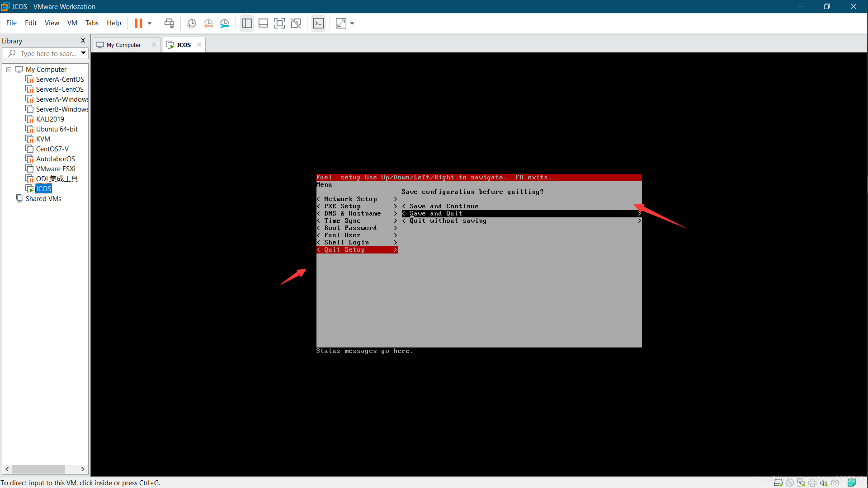868x488 pixels.
Task: Choose Save and Continue in Fuel setup
Action: point(522,206)
